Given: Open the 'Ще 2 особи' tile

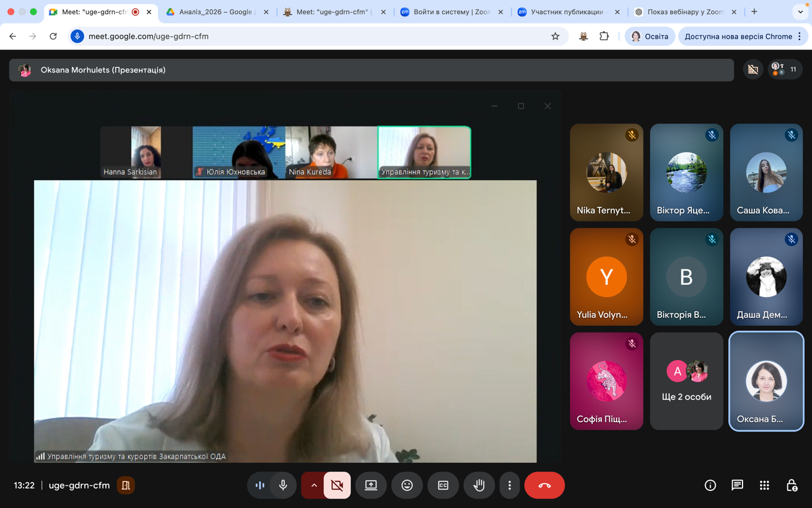Looking at the screenshot, I should click(x=687, y=381).
